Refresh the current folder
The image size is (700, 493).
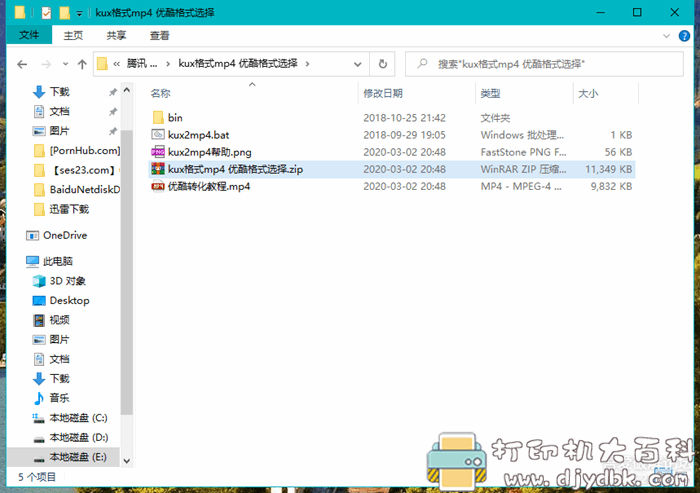point(383,64)
